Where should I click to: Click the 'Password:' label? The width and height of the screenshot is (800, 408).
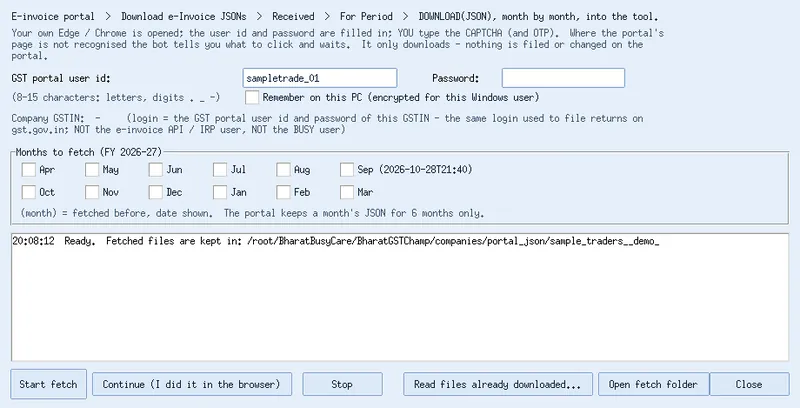[x=456, y=79]
